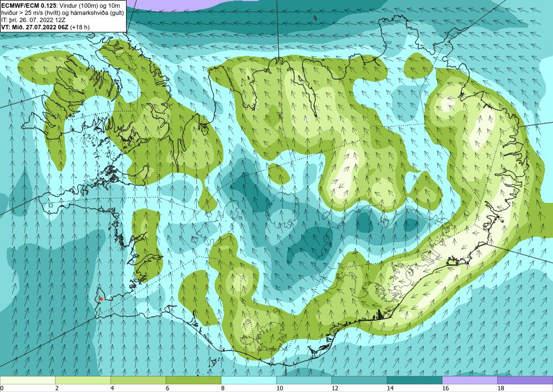Click the pale yellow 0-2 m/s legend swatch
Viewport: 553px width, 392px height.
(x=28, y=380)
